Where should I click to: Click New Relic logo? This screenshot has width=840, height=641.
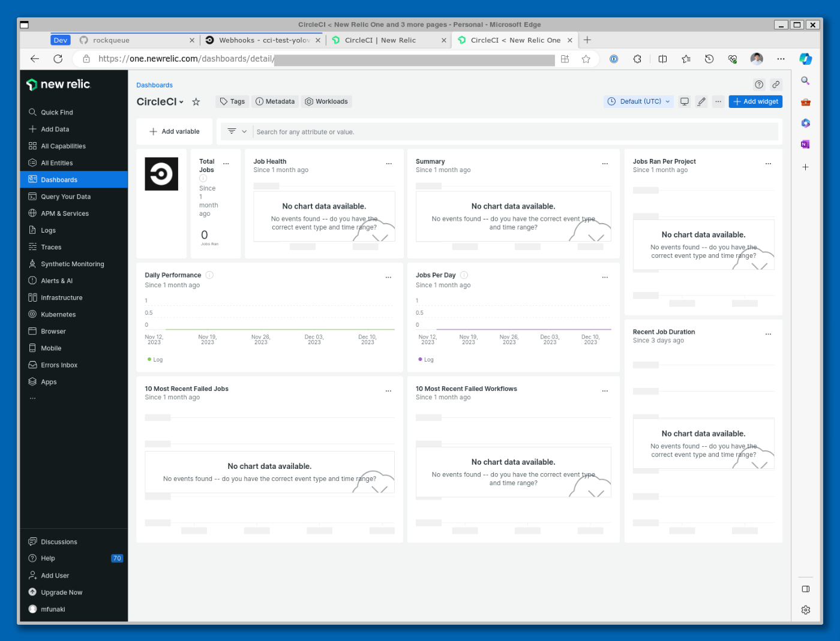pos(58,85)
